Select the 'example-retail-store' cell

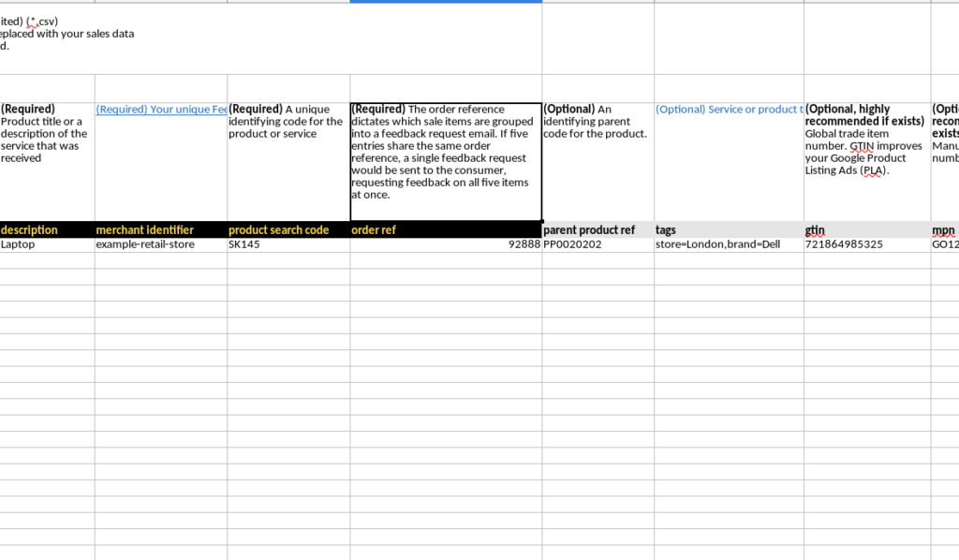[x=160, y=245]
